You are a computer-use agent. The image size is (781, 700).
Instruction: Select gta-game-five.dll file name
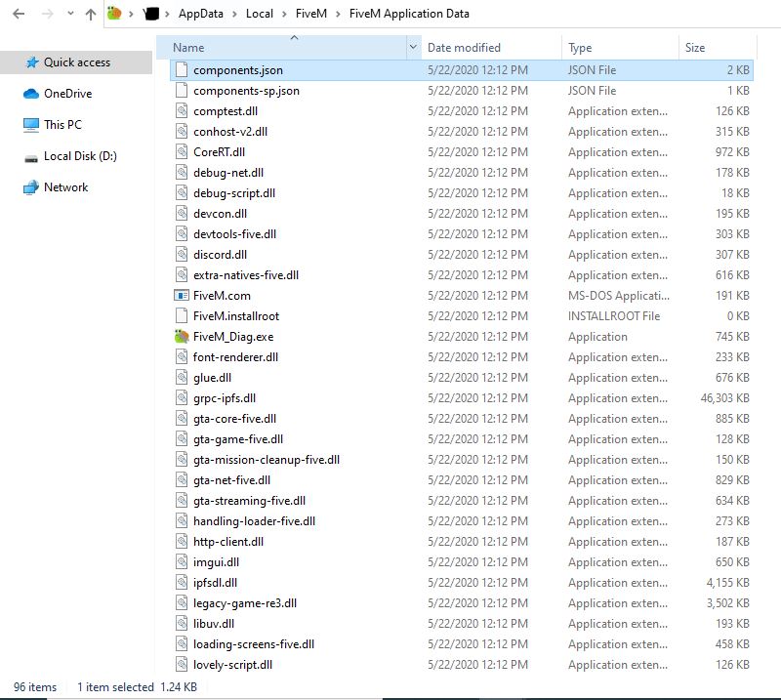(x=238, y=439)
